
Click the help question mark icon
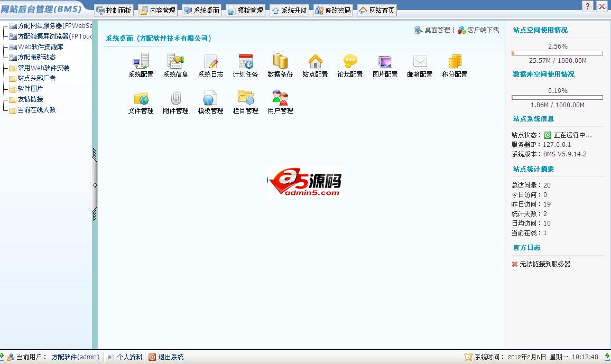[588, 6]
